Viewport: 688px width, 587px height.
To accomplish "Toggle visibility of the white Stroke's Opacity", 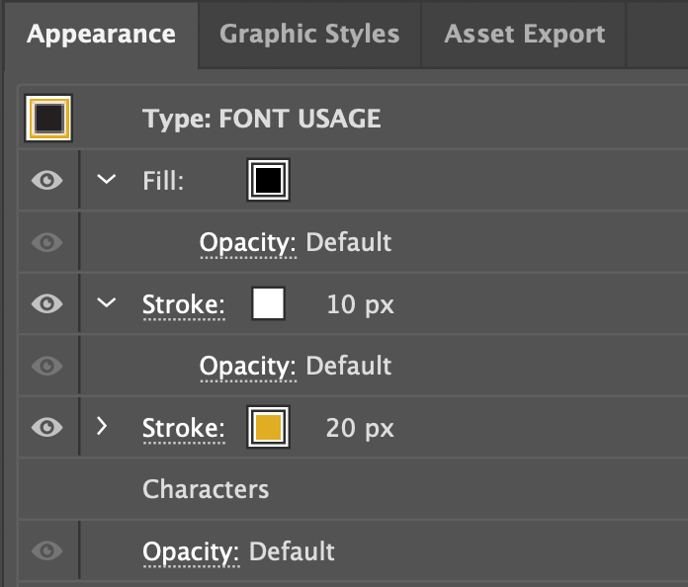I will click(x=47, y=366).
